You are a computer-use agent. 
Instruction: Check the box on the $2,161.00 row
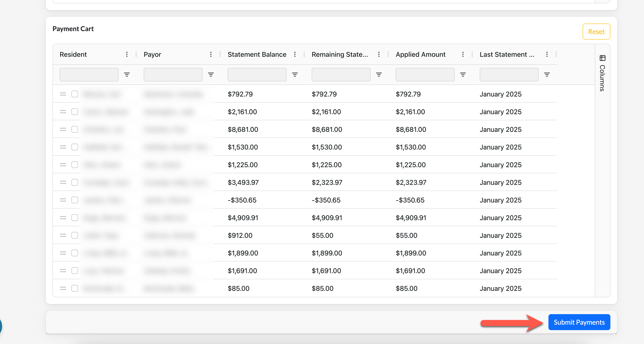(x=75, y=112)
